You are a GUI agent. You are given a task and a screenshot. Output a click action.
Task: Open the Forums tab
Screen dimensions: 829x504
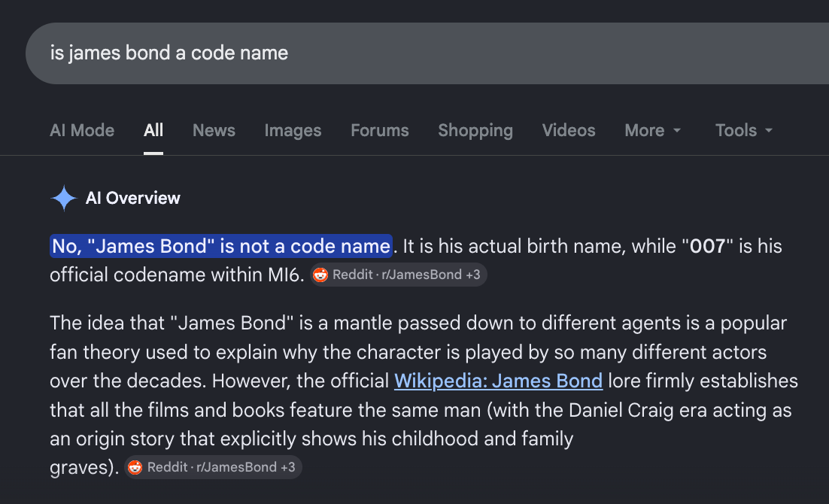pyautogui.click(x=380, y=131)
